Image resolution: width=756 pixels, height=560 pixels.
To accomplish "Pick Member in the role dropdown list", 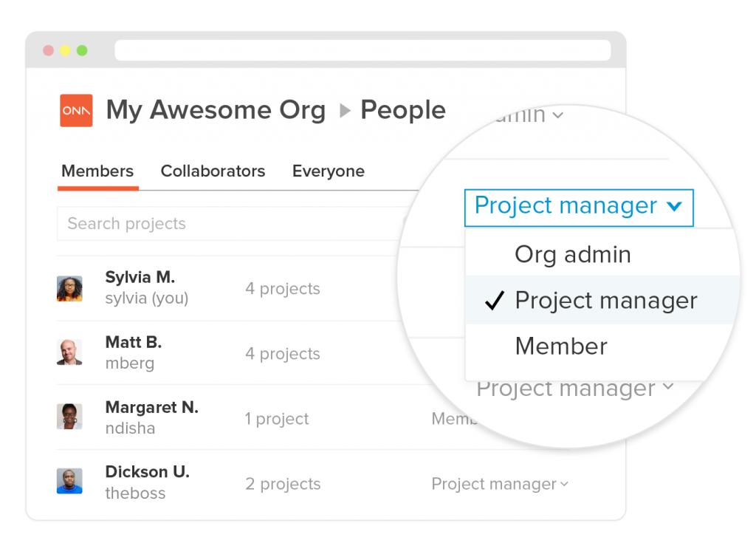I will point(561,346).
